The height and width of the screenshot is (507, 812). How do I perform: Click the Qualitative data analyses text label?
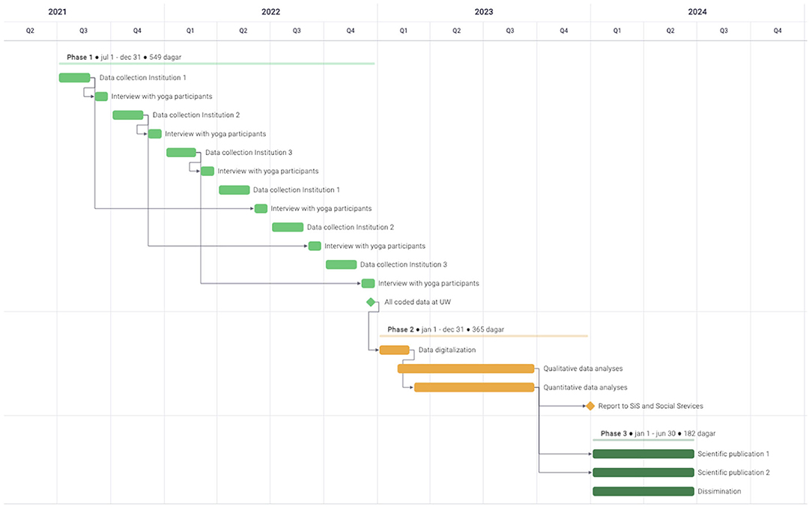(583, 368)
